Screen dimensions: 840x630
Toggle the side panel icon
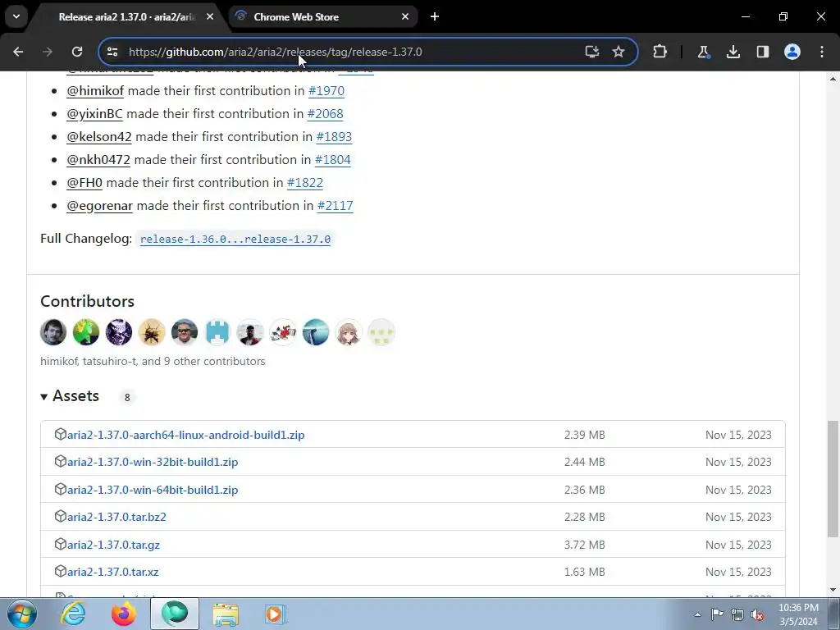[762, 52]
